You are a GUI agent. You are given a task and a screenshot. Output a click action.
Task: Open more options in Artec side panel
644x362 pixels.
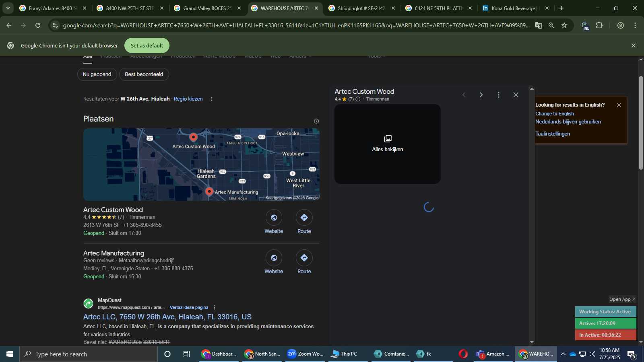pyautogui.click(x=498, y=95)
